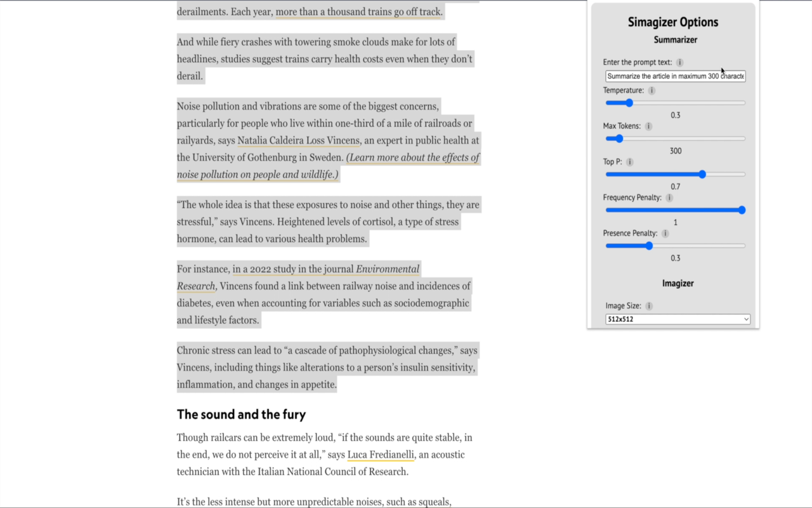The image size is (812, 508).
Task: Click the Top P slider handle
Action: click(702, 174)
